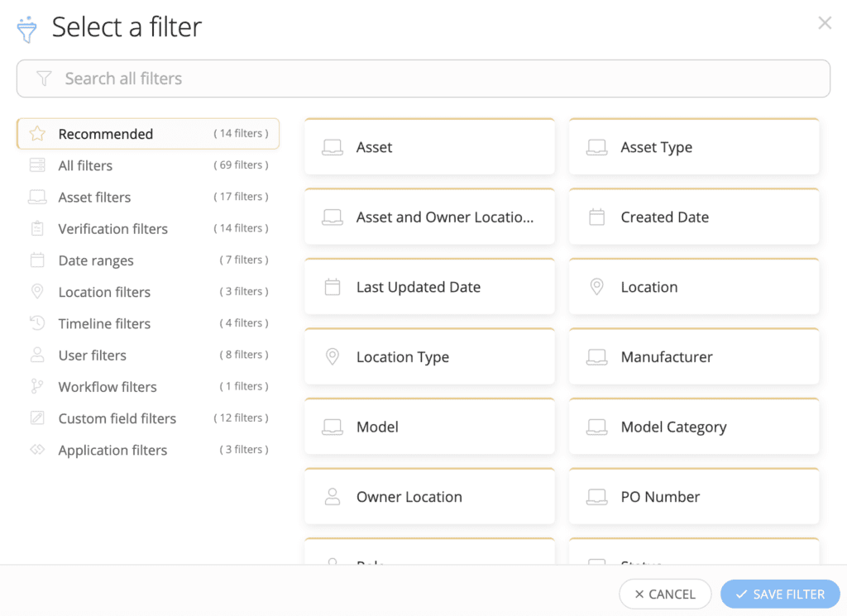View the Location filters category
Image resolution: width=847 pixels, height=616 pixels.
coord(148,292)
